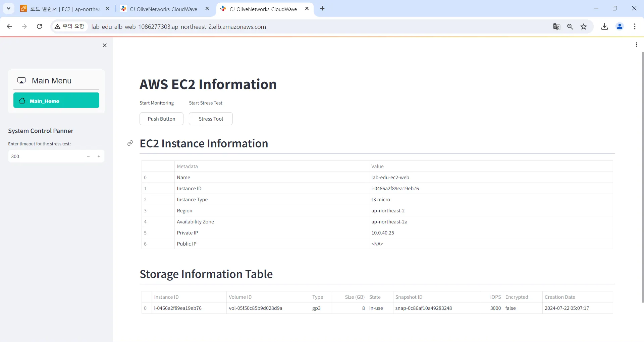Click the gp3 volume type cell
The image size is (644, 342).
[x=321, y=308]
